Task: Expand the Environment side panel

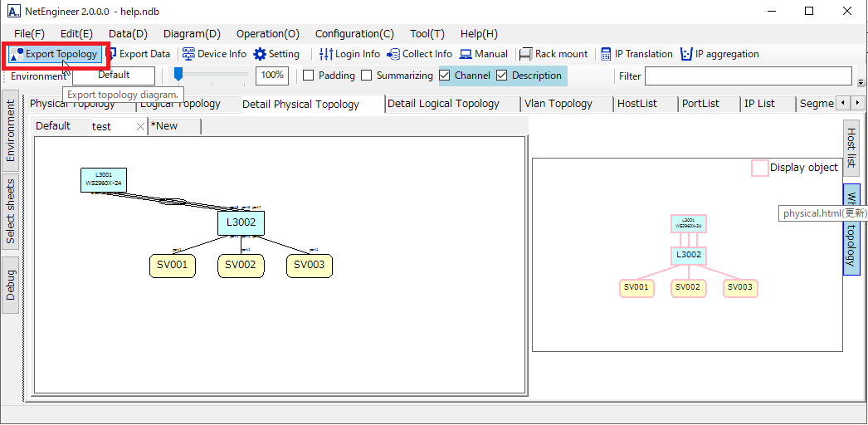Action: pyautogui.click(x=11, y=131)
